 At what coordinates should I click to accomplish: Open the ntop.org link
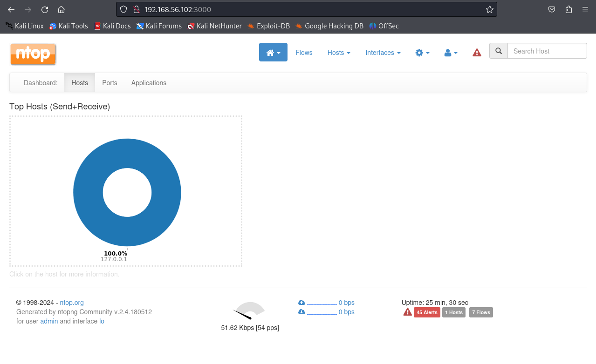72,303
